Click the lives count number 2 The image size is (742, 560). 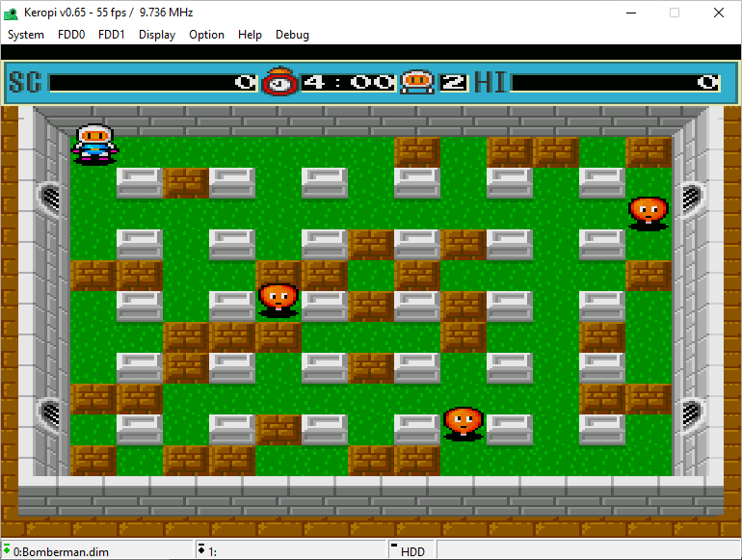pos(453,83)
